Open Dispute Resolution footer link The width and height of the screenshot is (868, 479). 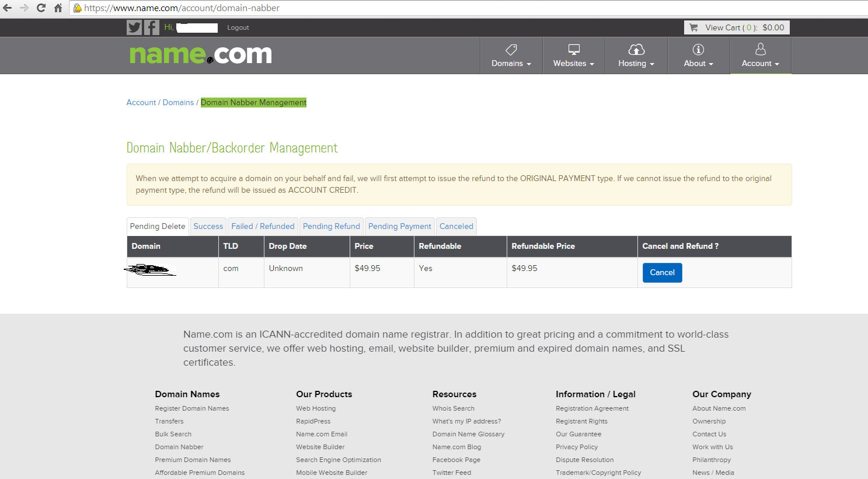click(x=585, y=460)
